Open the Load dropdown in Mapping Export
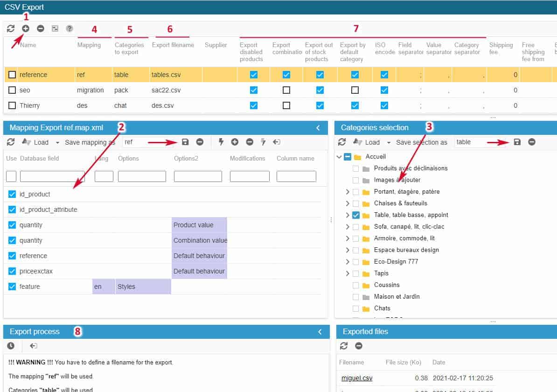The width and height of the screenshot is (557, 392). click(x=57, y=142)
